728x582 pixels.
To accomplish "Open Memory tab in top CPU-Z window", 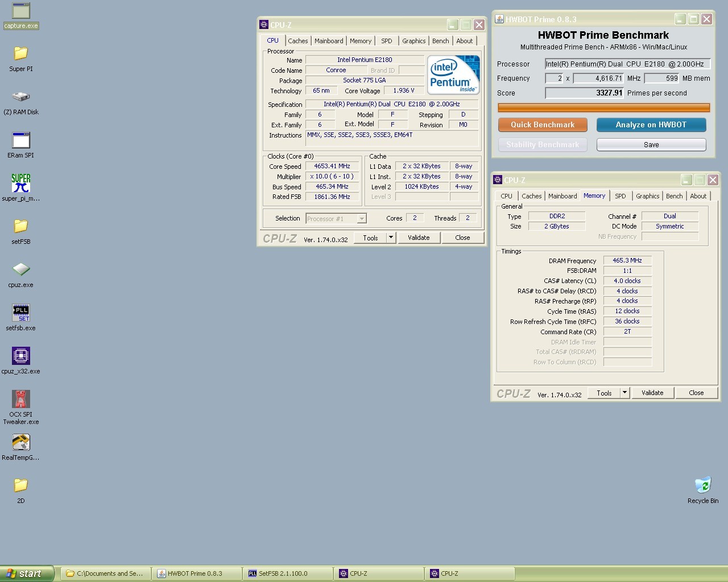I will point(361,41).
